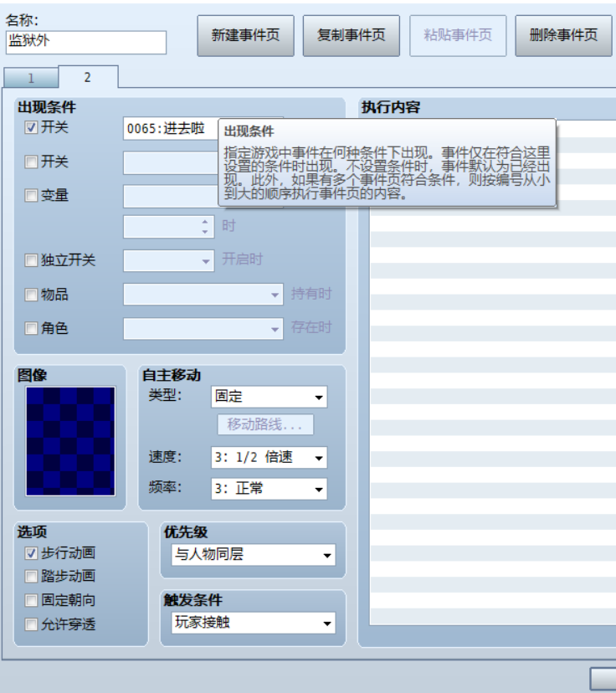Switch to event page tab 1

tap(31, 78)
